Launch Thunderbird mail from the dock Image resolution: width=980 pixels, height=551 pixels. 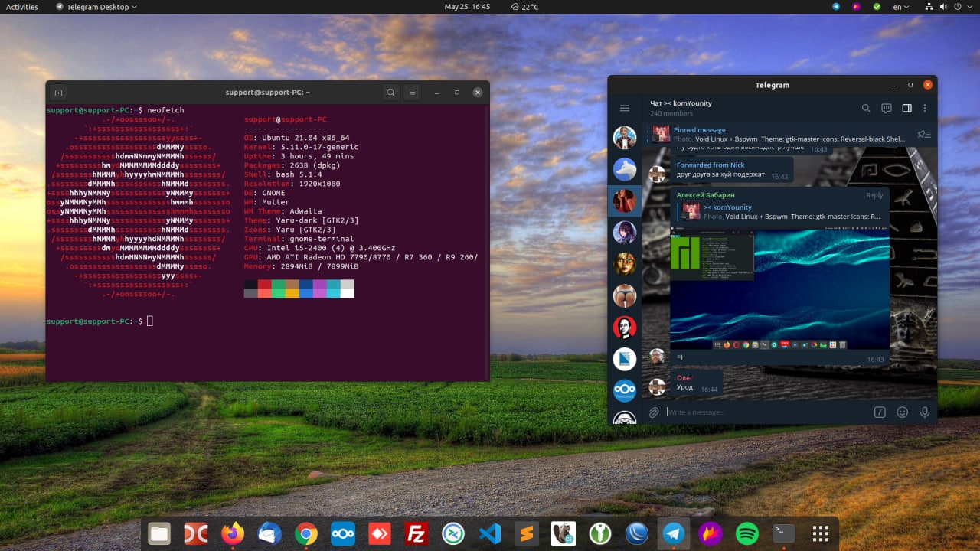coord(269,533)
